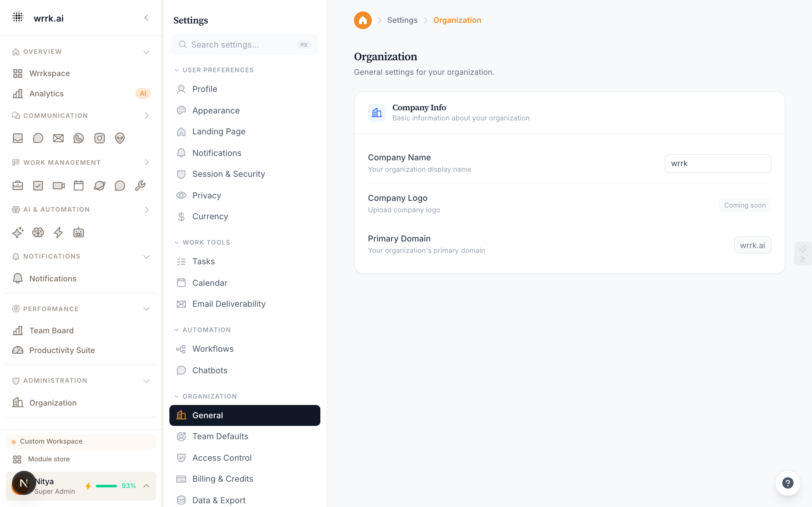Click the lightning bolt icon under AI & Automation
The height and width of the screenshot is (507, 812).
pyautogui.click(x=58, y=232)
